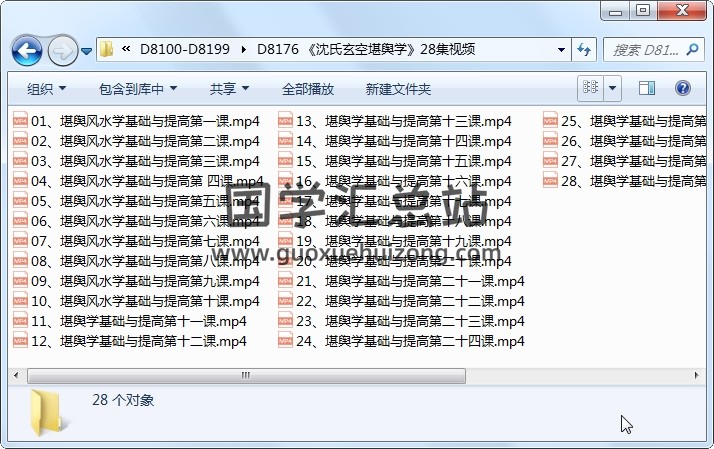Viewport: 714px width, 449px height.
Task: Click the 28 个对象 status text
Action: pos(123,400)
